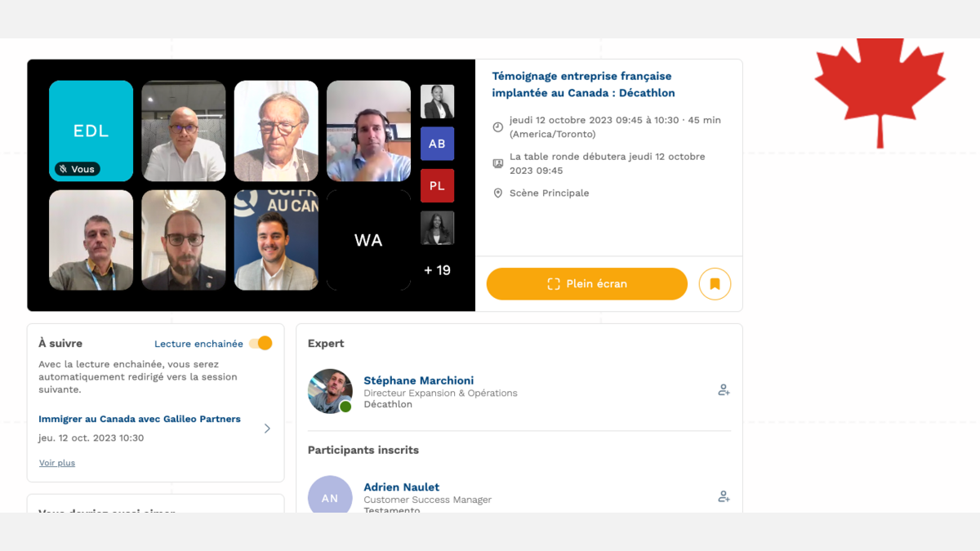Click the bookmark icon button
The width and height of the screenshot is (980, 551).
pos(715,284)
